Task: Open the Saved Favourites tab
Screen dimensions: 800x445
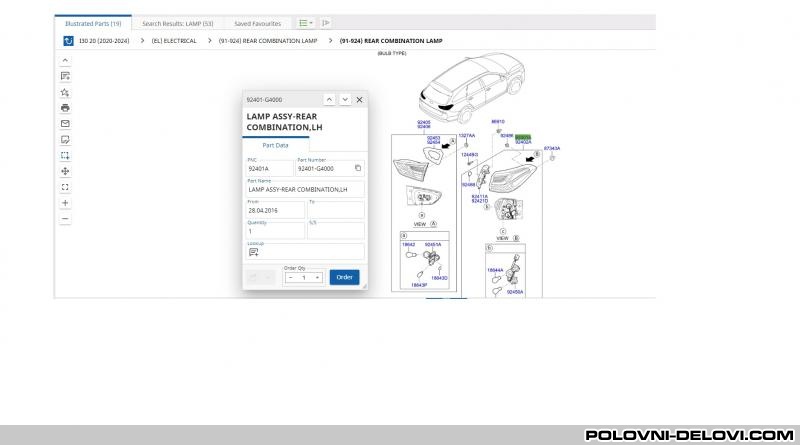Action: (257, 22)
